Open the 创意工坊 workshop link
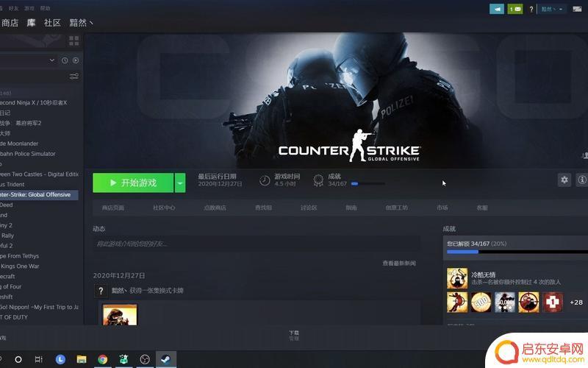This screenshot has height=368, width=588. click(396, 208)
